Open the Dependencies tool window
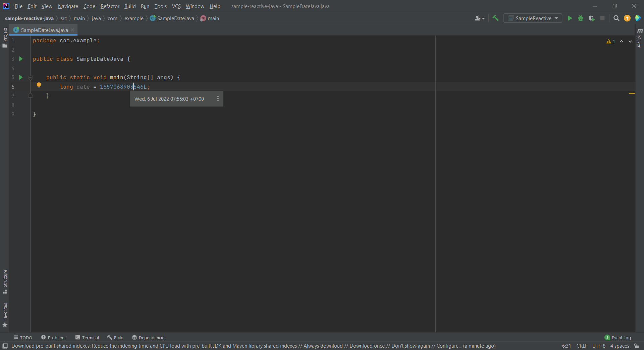The height and width of the screenshot is (350, 644). 149,338
